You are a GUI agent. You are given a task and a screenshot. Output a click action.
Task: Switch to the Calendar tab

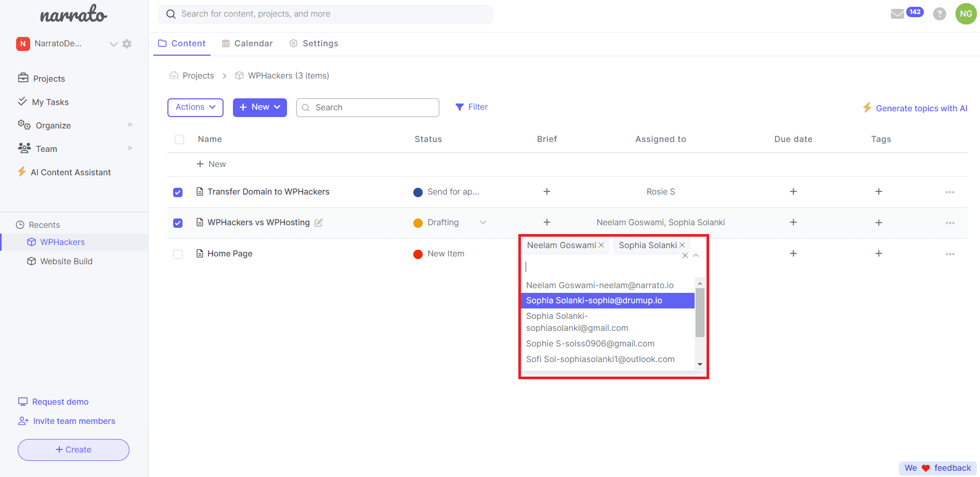tap(247, 44)
